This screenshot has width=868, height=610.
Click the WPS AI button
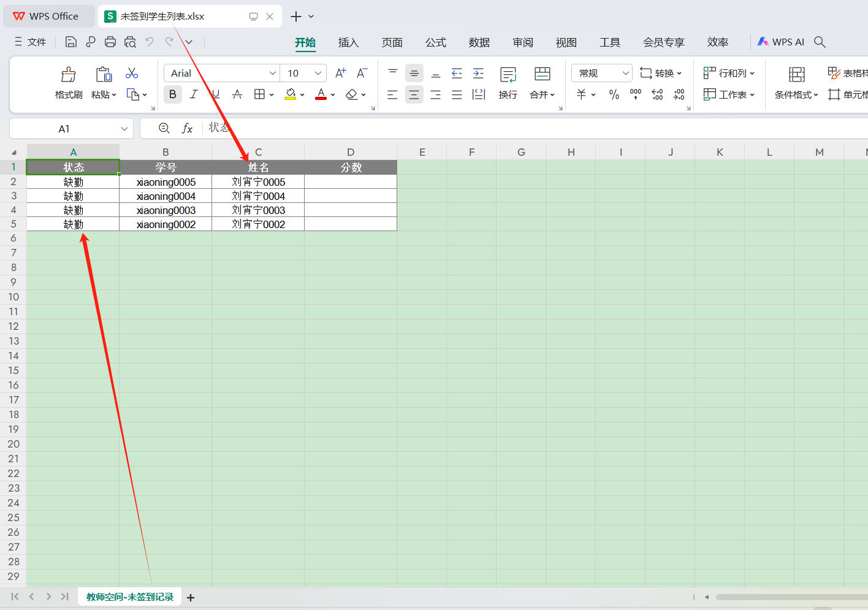coord(781,42)
